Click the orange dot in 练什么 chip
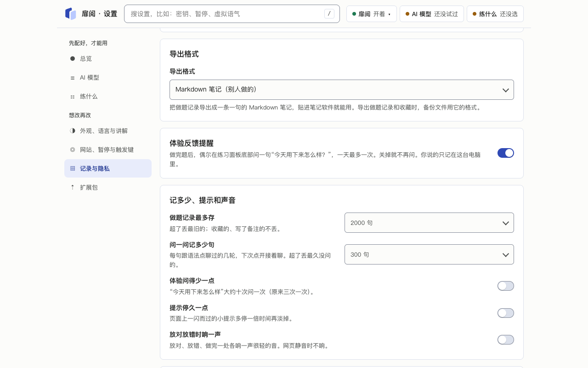This screenshot has width=588, height=368. point(475,14)
